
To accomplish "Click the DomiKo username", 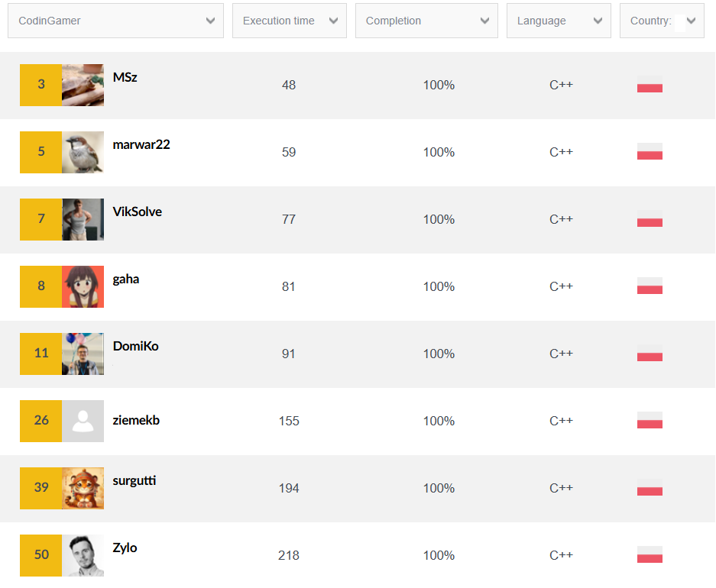I will [135, 346].
